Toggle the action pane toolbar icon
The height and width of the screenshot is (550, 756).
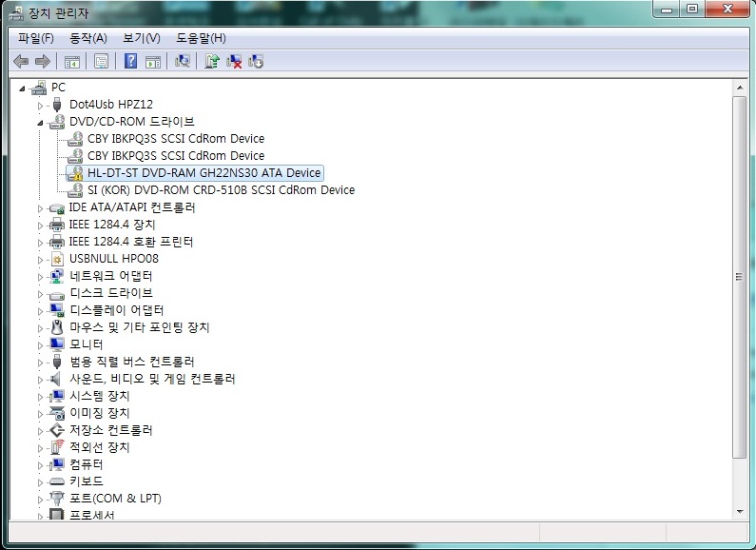point(153,62)
